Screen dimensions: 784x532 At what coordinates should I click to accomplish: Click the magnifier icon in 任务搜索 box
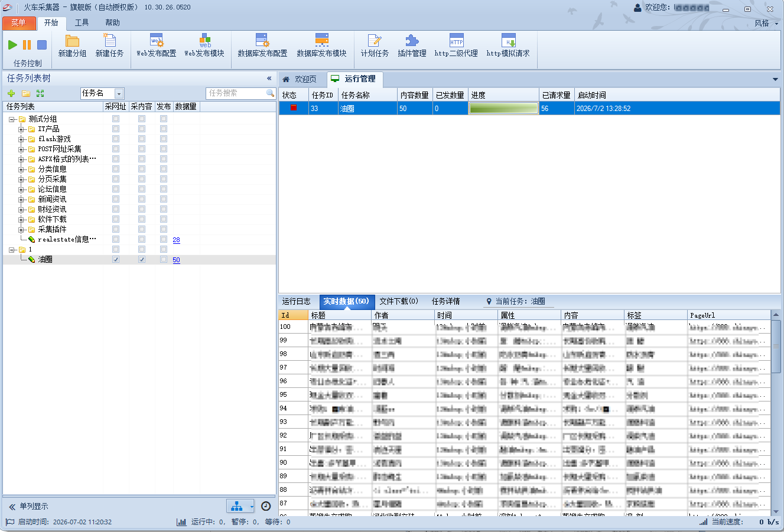pos(270,93)
